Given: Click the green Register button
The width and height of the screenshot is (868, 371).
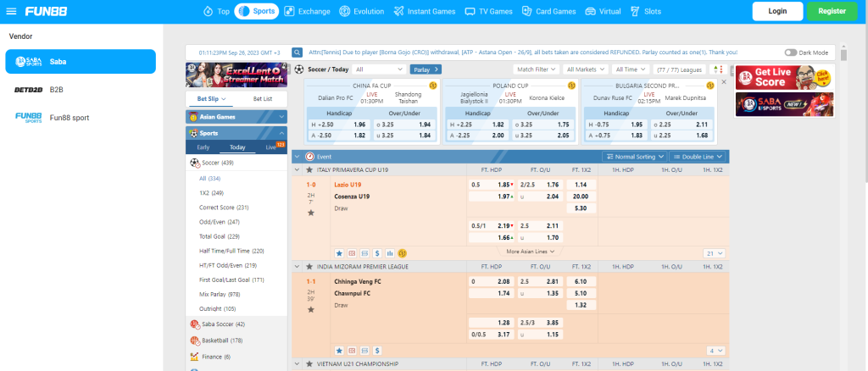Looking at the screenshot, I should [831, 12].
